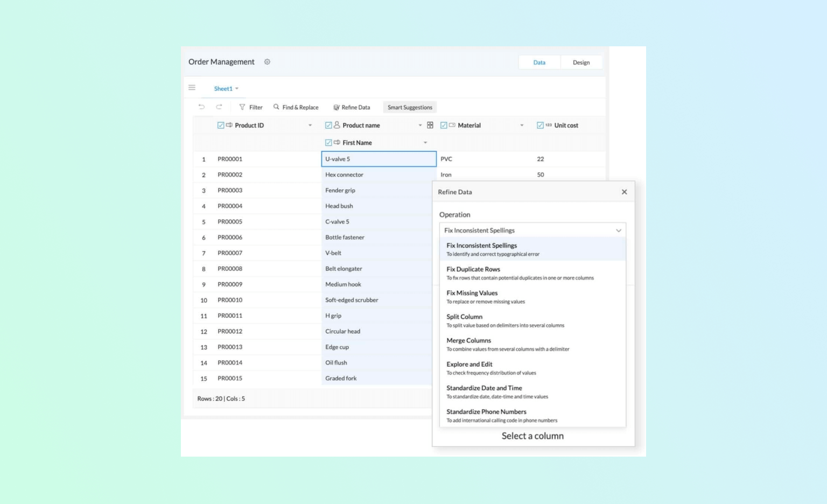Select the Bottle fastener cell

click(377, 237)
